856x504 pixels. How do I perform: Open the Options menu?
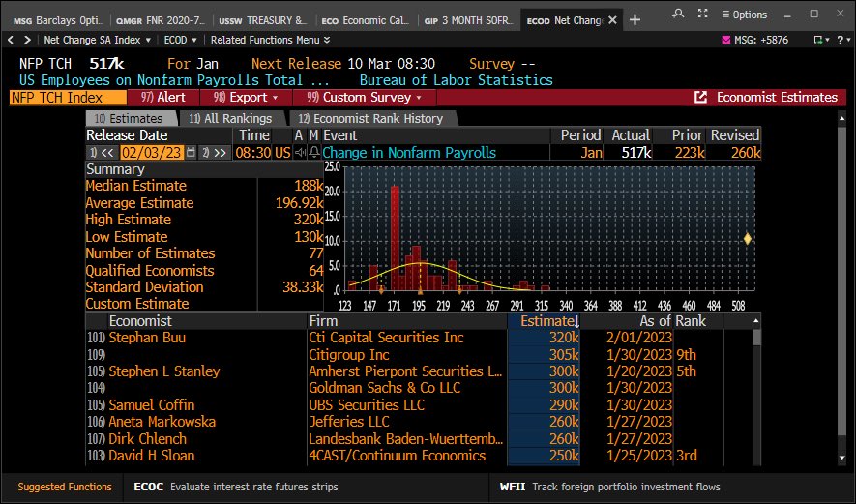[744, 15]
